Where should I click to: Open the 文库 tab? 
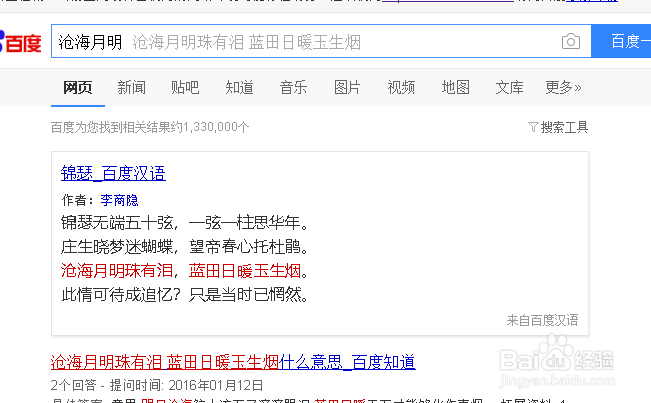pyautogui.click(x=509, y=88)
